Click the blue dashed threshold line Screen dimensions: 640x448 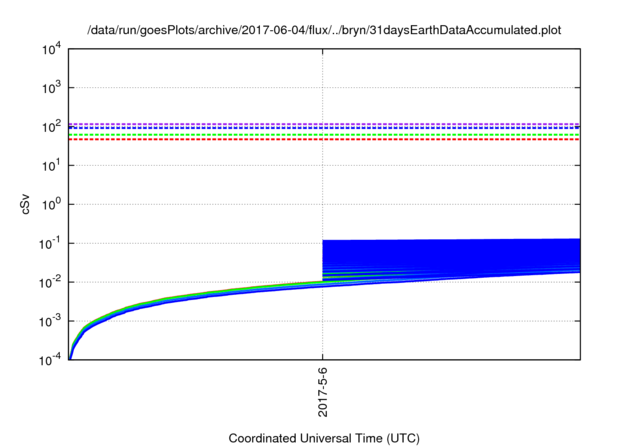(324, 128)
